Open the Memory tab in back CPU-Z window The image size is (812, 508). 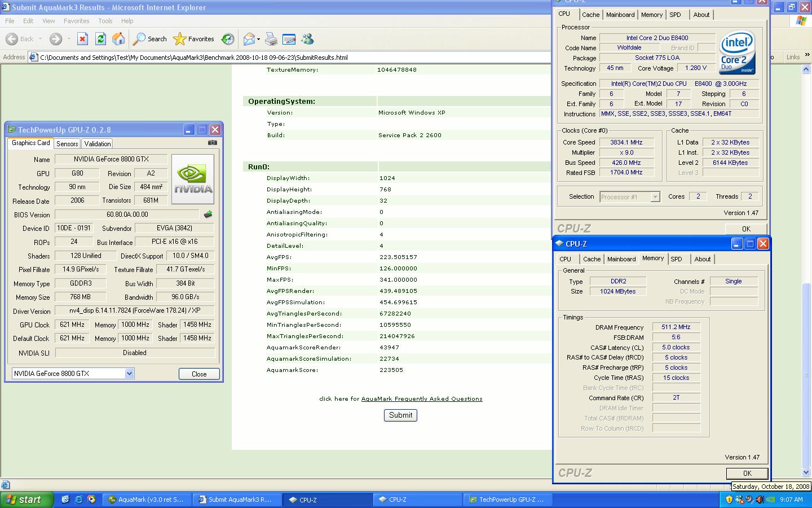tap(651, 15)
